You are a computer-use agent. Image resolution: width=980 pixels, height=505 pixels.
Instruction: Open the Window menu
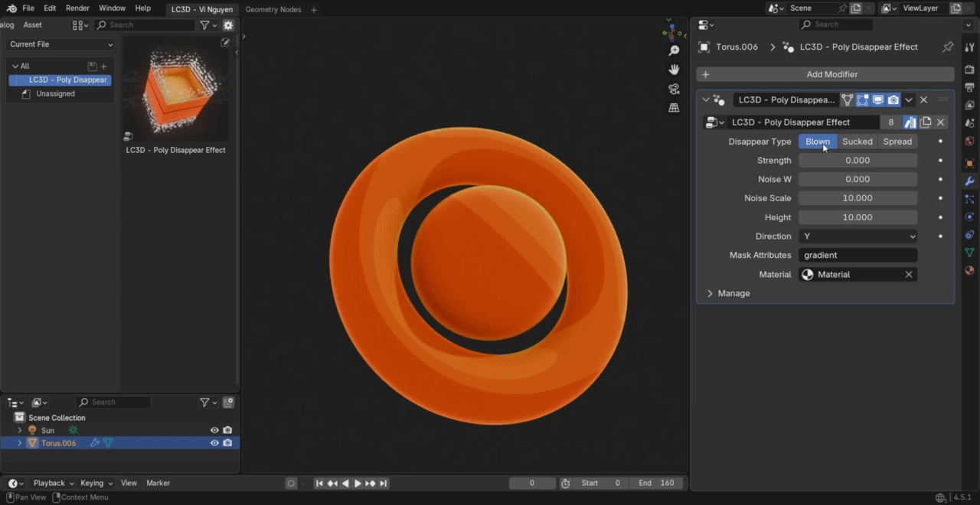112,8
